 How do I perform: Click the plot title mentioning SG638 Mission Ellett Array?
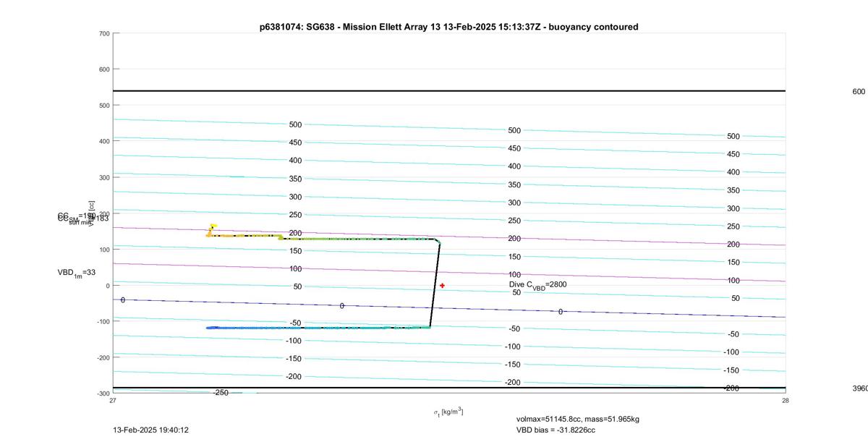(448, 27)
